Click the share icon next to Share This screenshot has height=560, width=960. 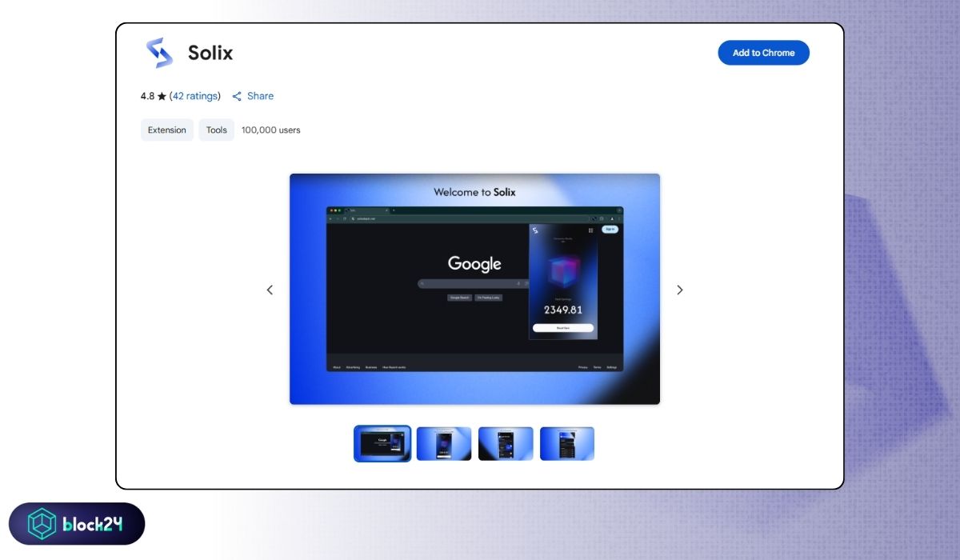[x=237, y=96]
